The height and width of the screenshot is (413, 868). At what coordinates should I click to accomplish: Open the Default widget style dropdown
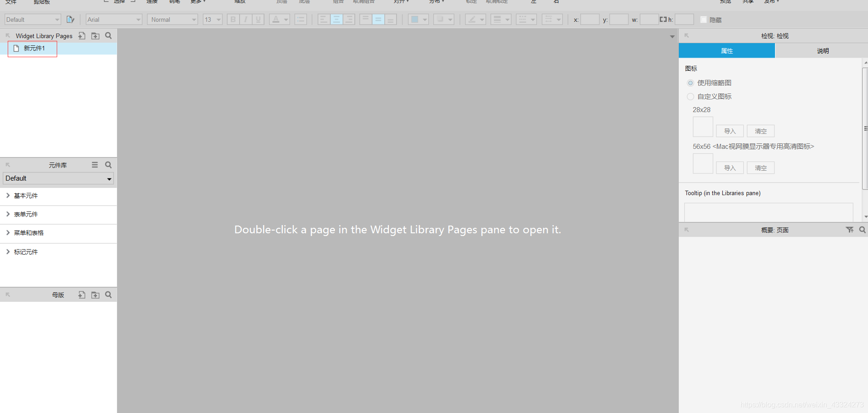pos(33,20)
